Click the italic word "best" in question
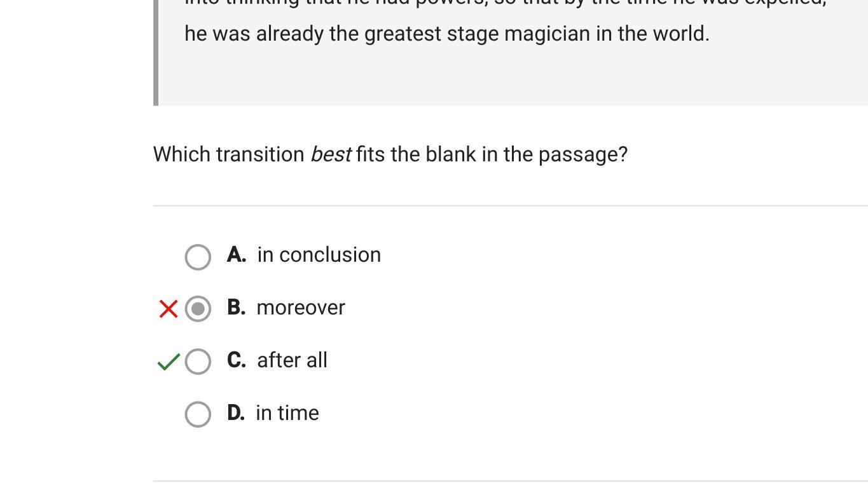 tap(330, 154)
